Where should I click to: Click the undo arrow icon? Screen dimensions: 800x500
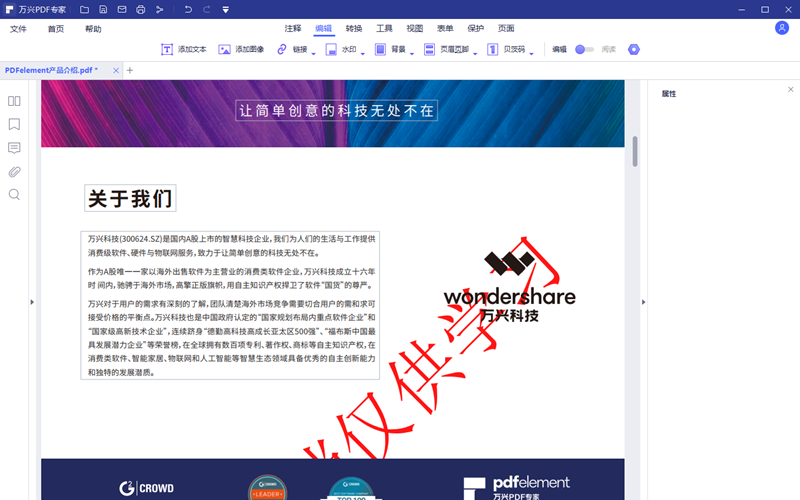[x=188, y=9]
